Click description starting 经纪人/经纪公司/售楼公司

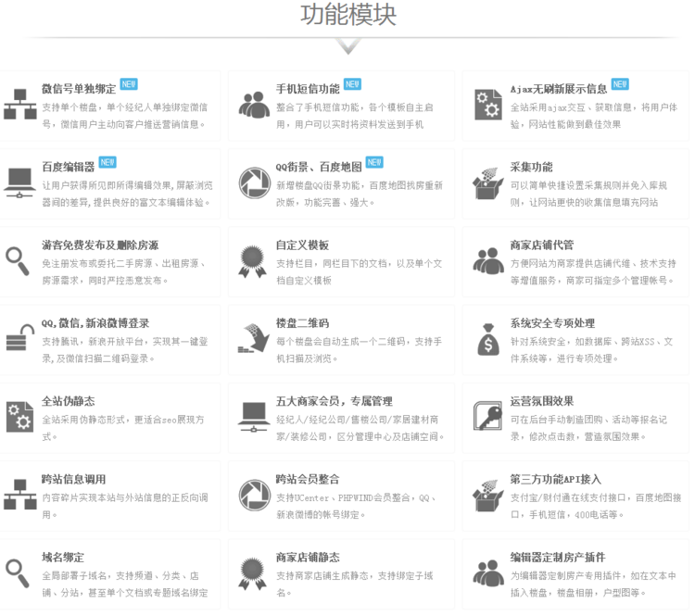click(360, 428)
